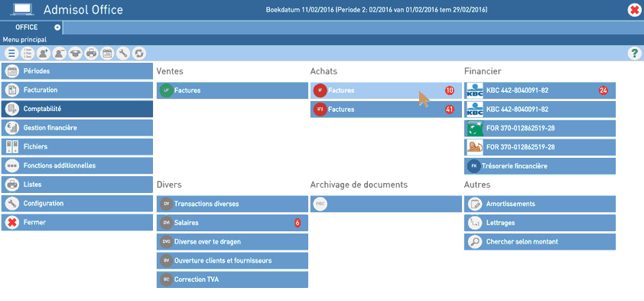644x301 pixels.
Task: Click the printer icon in the toolbar
Action: (91, 53)
